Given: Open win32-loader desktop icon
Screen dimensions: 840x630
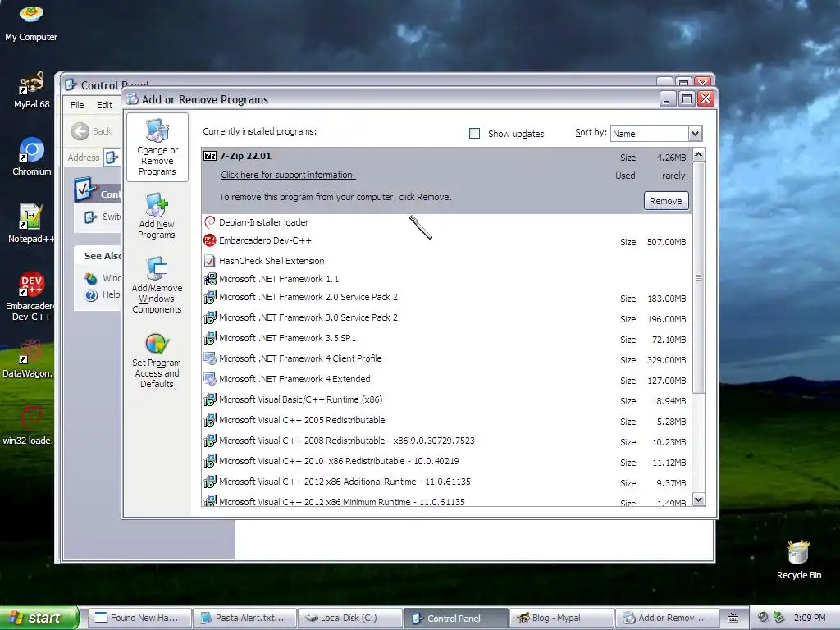Looking at the screenshot, I should coord(27,426).
